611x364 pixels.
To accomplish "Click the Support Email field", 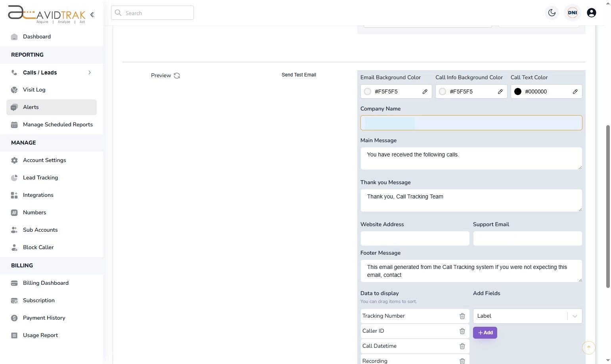I will coord(527,238).
